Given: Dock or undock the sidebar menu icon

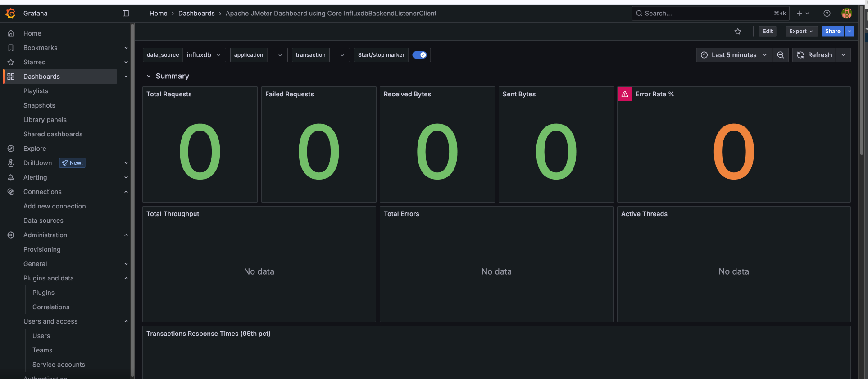Looking at the screenshot, I should tap(126, 14).
